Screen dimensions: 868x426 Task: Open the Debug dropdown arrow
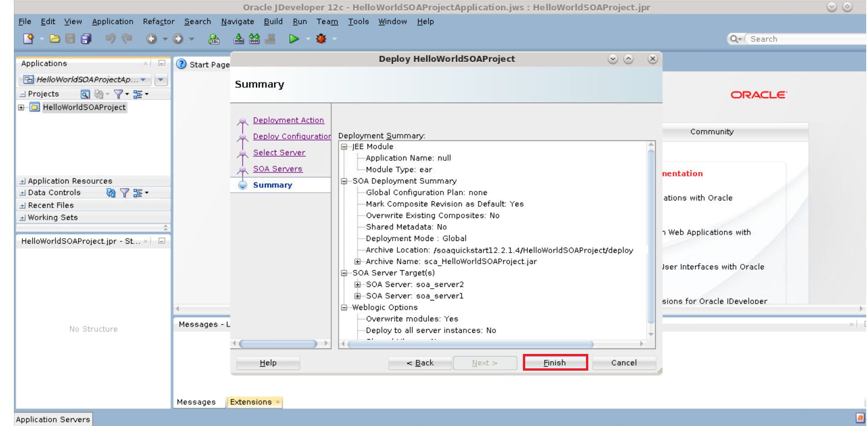tap(335, 39)
